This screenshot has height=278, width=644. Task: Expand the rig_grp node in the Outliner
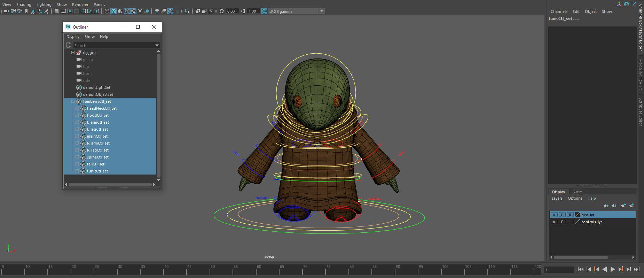tap(73, 53)
